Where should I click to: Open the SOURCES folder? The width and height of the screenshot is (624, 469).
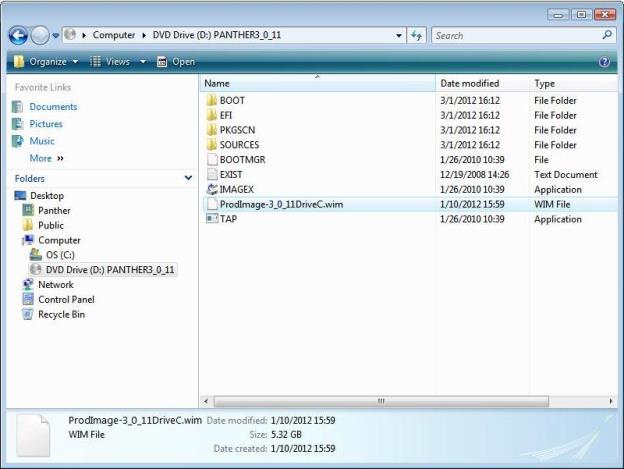coord(239,145)
